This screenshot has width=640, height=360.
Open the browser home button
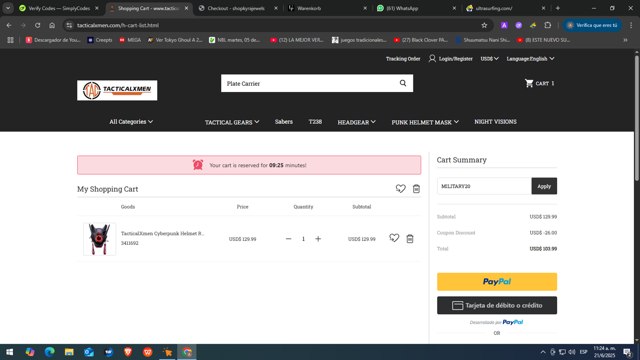[x=52, y=25]
